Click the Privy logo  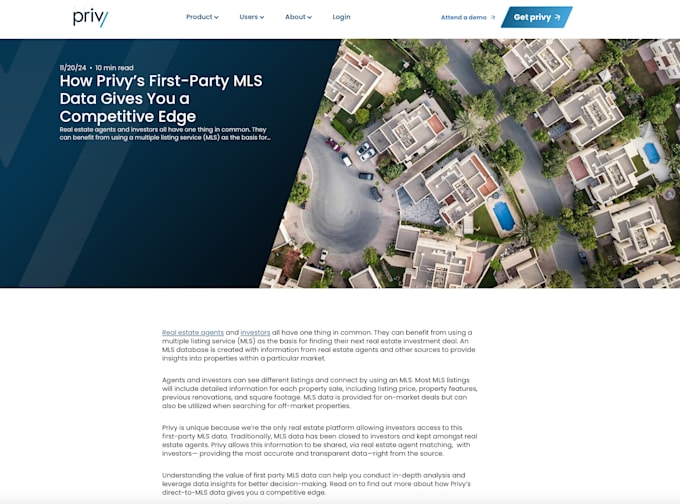click(91, 18)
